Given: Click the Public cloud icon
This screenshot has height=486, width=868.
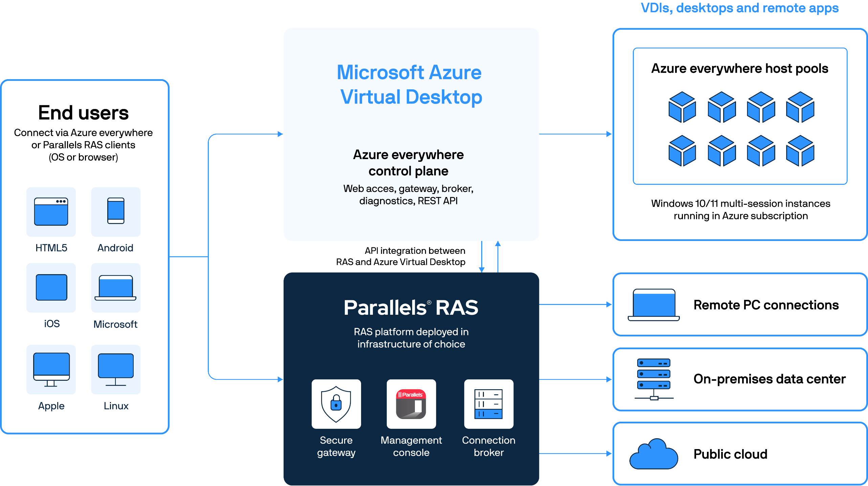Looking at the screenshot, I should (653, 454).
